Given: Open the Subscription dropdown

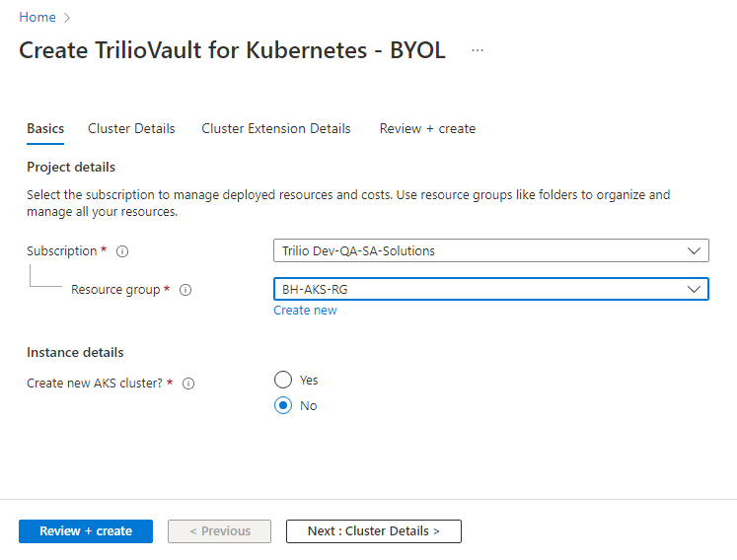Looking at the screenshot, I should [490, 250].
